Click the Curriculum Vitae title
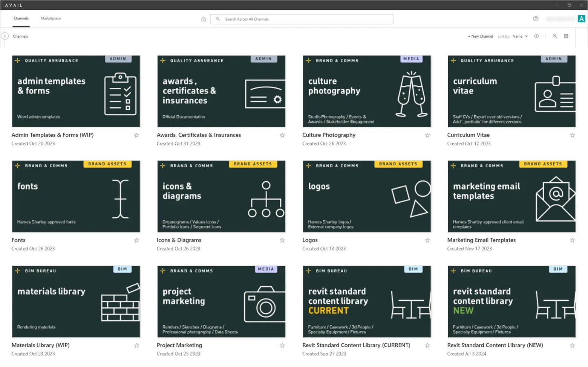 469,135
